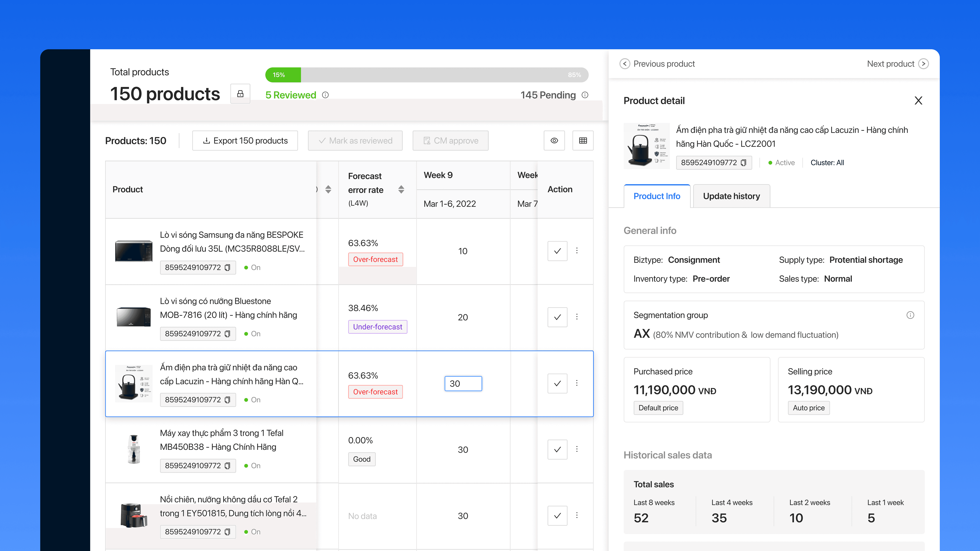Image resolution: width=980 pixels, height=551 pixels.
Task: Go to Next product
Action: [898, 64]
